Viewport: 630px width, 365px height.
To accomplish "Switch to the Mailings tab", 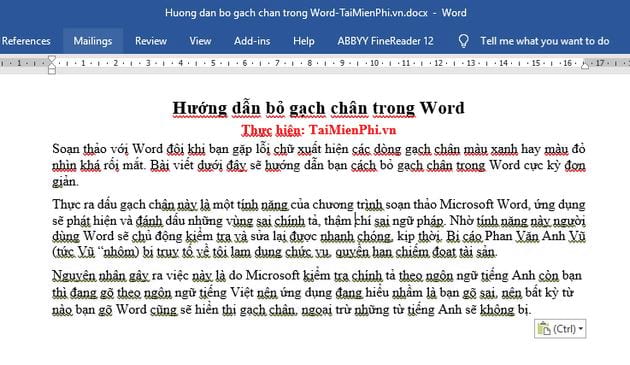I will click(x=92, y=41).
